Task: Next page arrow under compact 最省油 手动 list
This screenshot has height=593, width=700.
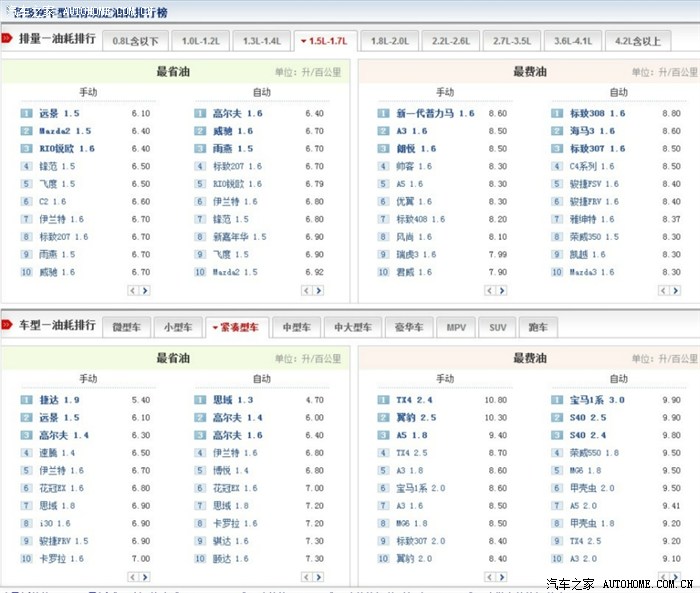Action: coord(145,577)
